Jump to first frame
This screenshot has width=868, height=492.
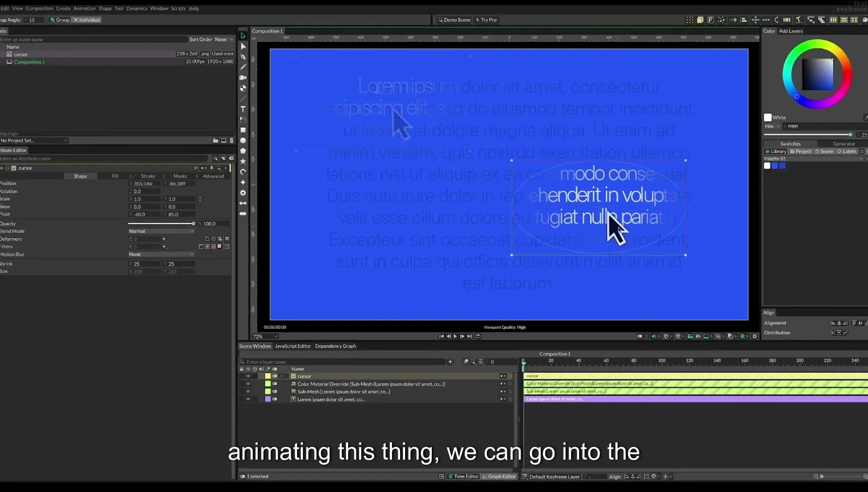pyautogui.click(x=441, y=336)
